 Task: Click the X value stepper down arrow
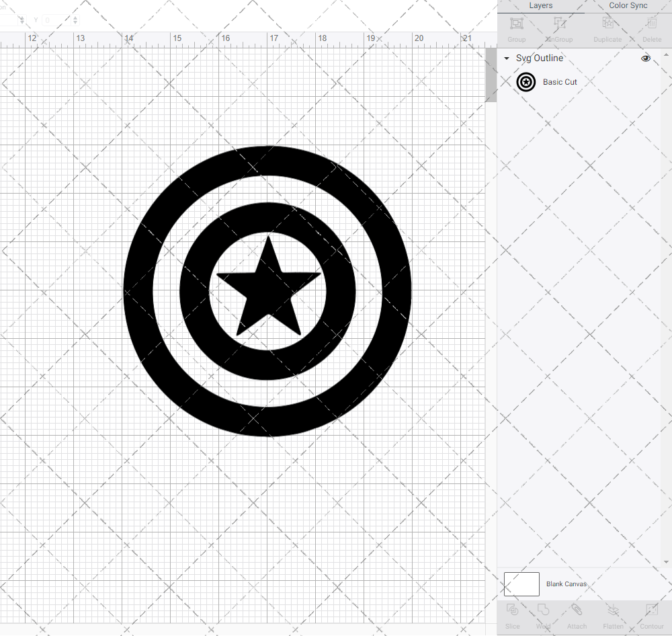(x=22, y=22)
